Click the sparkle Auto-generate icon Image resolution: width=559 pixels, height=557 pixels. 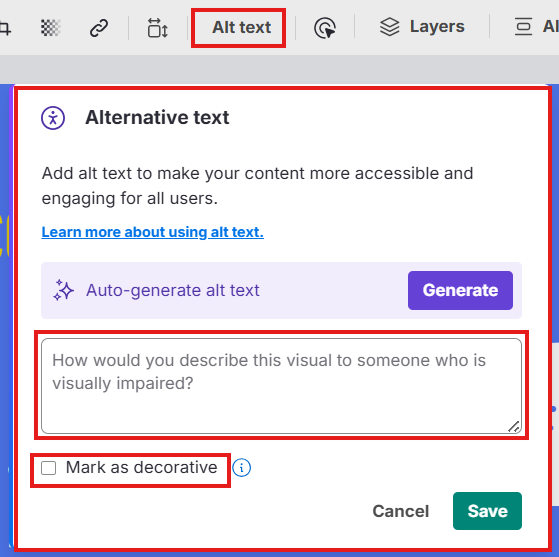63,290
